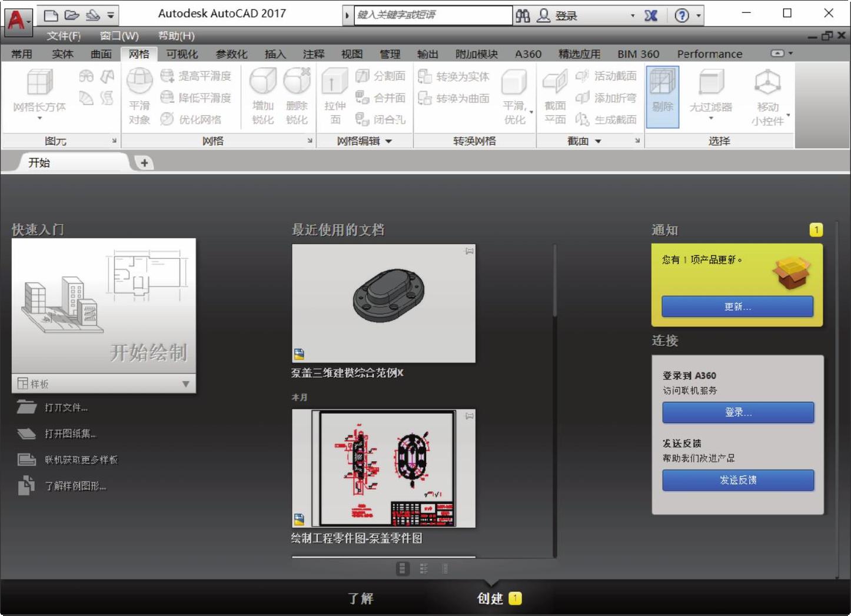Click 生成截面 generate section icon
The height and width of the screenshot is (616, 851).
click(x=582, y=119)
